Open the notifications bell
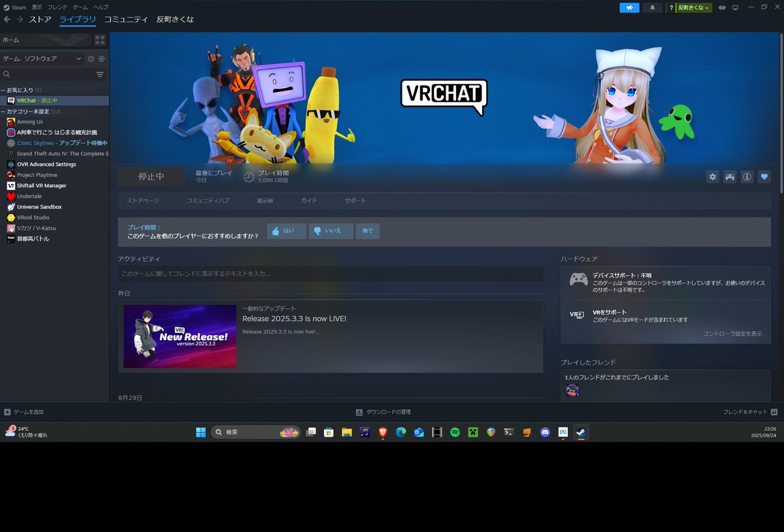The image size is (784, 532). (652, 8)
